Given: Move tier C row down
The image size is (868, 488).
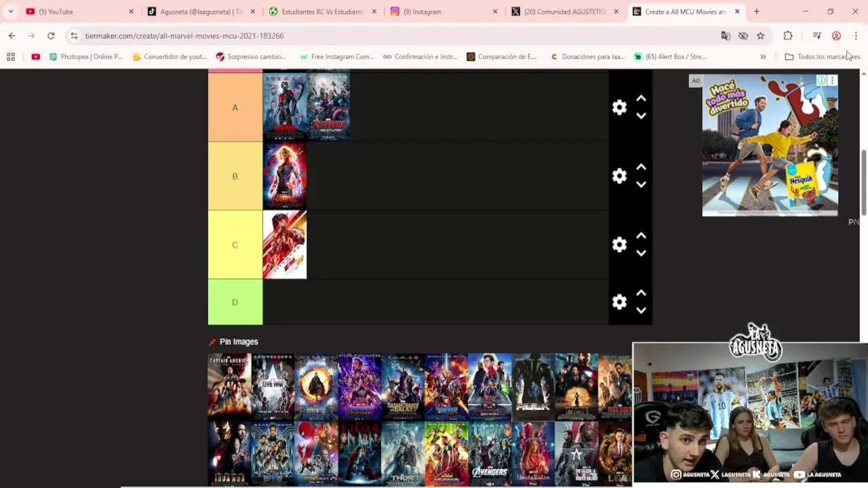Looking at the screenshot, I should point(641,253).
